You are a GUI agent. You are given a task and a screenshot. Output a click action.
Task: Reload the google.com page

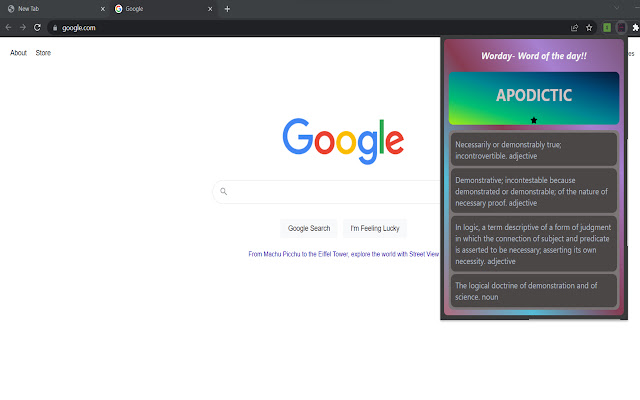point(37,27)
